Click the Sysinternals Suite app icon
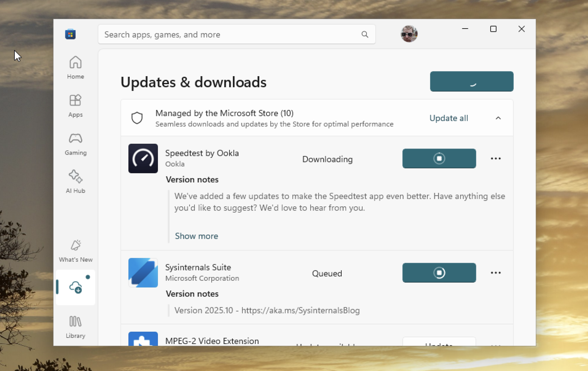The height and width of the screenshot is (371, 588). (143, 273)
